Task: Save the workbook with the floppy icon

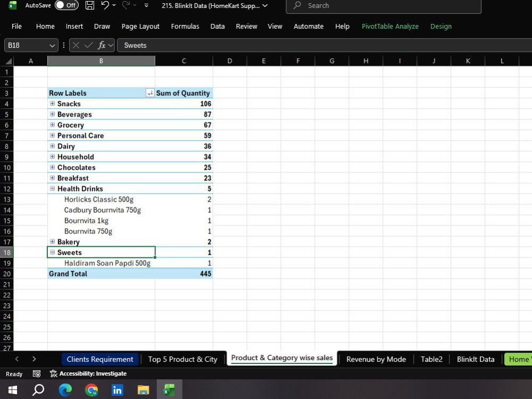Action: (89, 5)
